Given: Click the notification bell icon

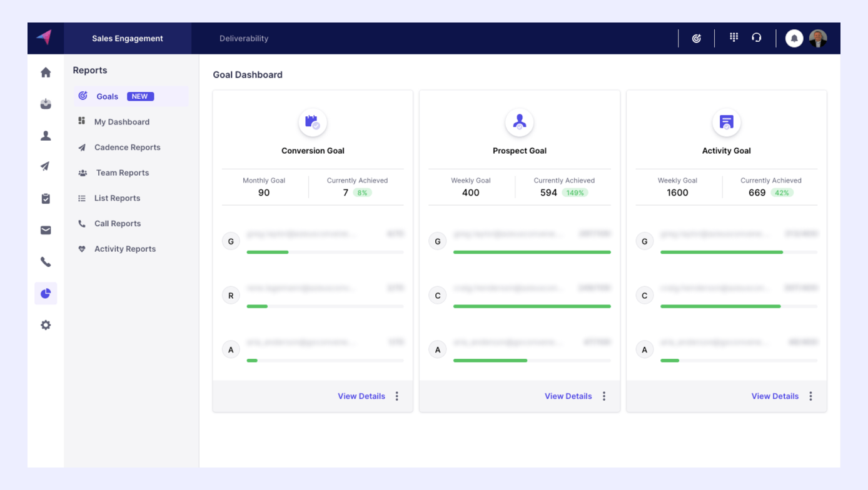Looking at the screenshot, I should tap(794, 39).
